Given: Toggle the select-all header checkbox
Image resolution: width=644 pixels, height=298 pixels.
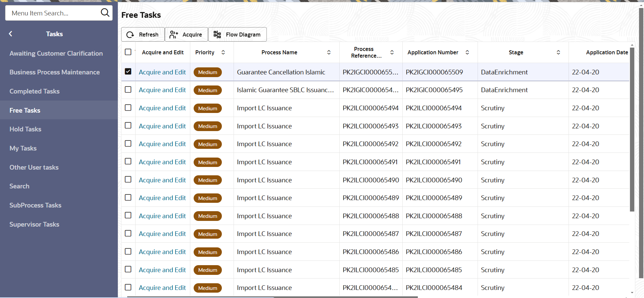Looking at the screenshot, I should pyautogui.click(x=128, y=52).
